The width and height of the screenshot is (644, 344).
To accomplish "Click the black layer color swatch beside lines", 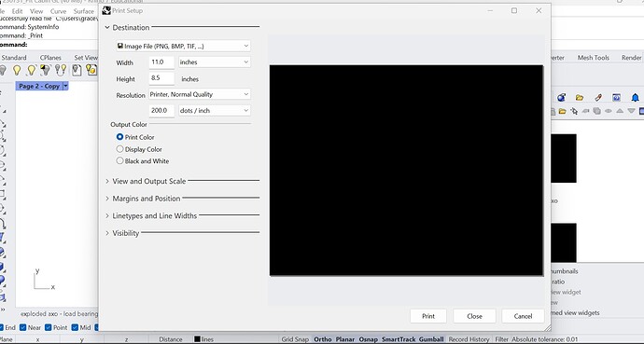I will click(197, 339).
